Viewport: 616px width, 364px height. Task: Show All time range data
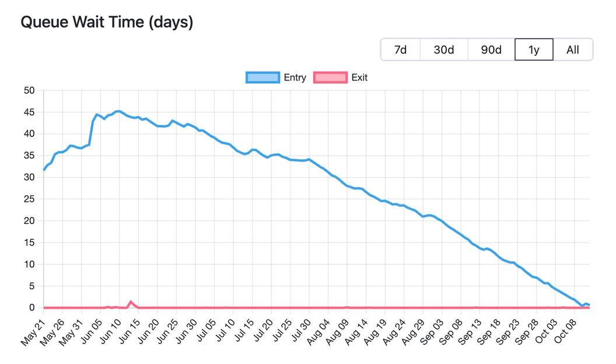[572, 50]
